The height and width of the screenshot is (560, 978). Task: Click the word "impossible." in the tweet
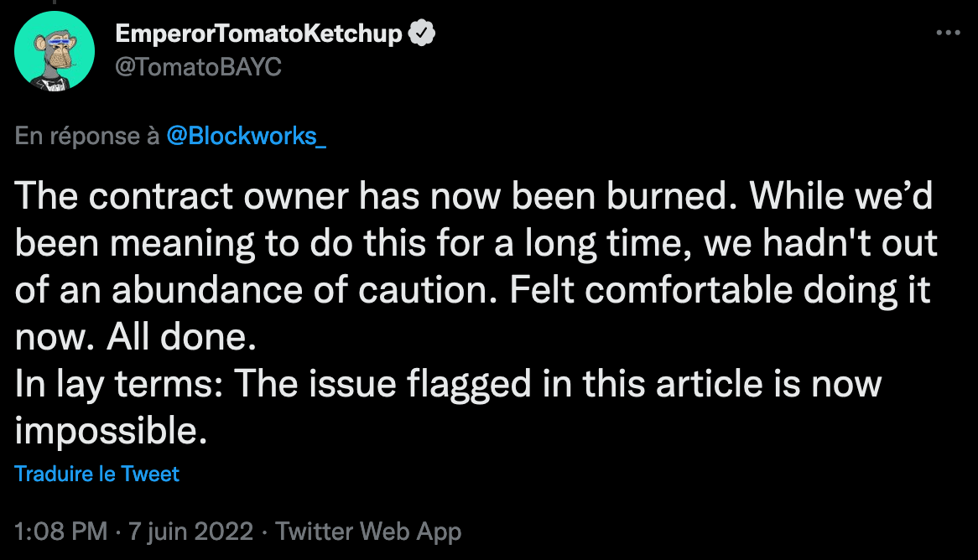click(x=110, y=431)
